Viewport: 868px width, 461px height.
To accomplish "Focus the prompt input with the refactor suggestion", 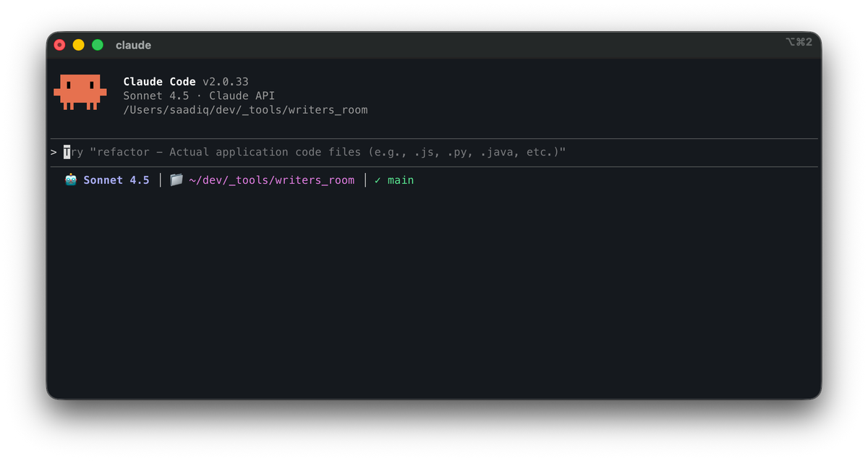I will tap(325, 152).
